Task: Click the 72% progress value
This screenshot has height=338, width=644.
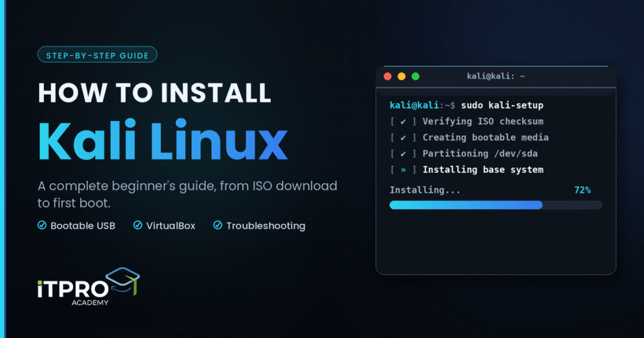Action: [582, 190]
